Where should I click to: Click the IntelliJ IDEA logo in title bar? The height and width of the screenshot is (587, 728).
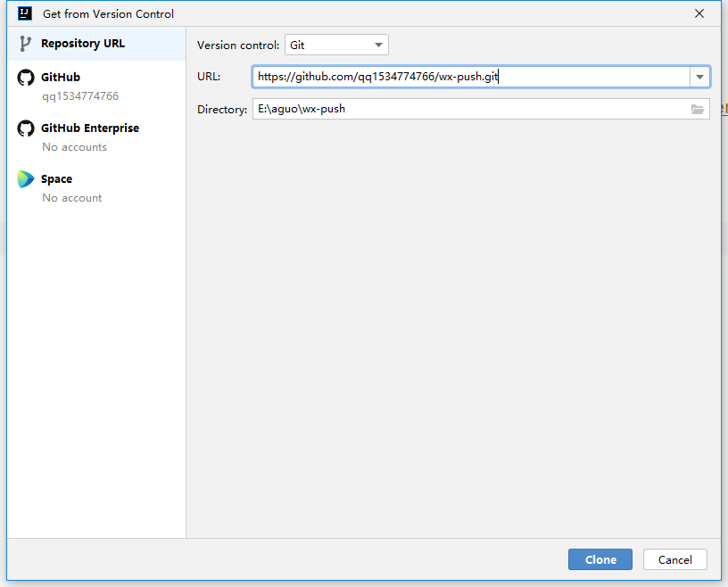click(25, 14)
